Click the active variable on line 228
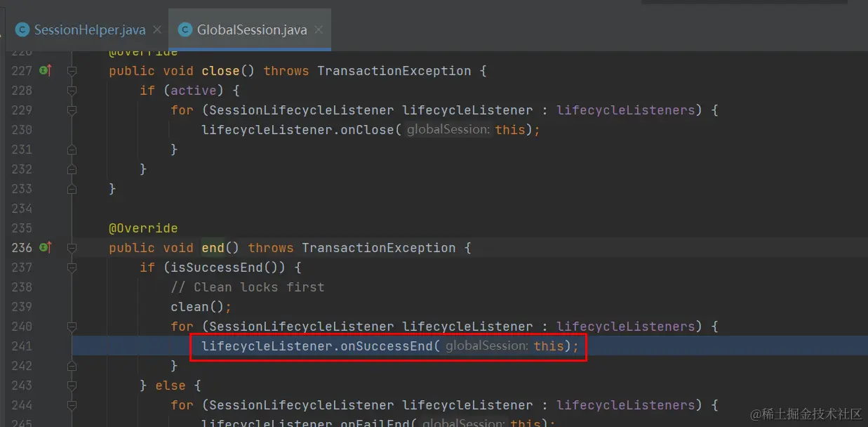This screenshot has height=427, width=868. (193, 91)
